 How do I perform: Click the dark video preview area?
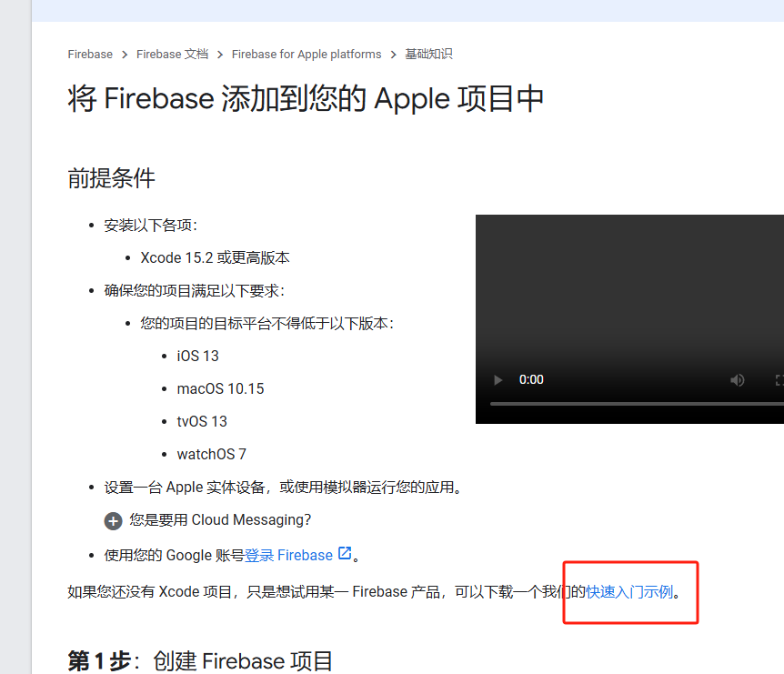coord(629,290)
